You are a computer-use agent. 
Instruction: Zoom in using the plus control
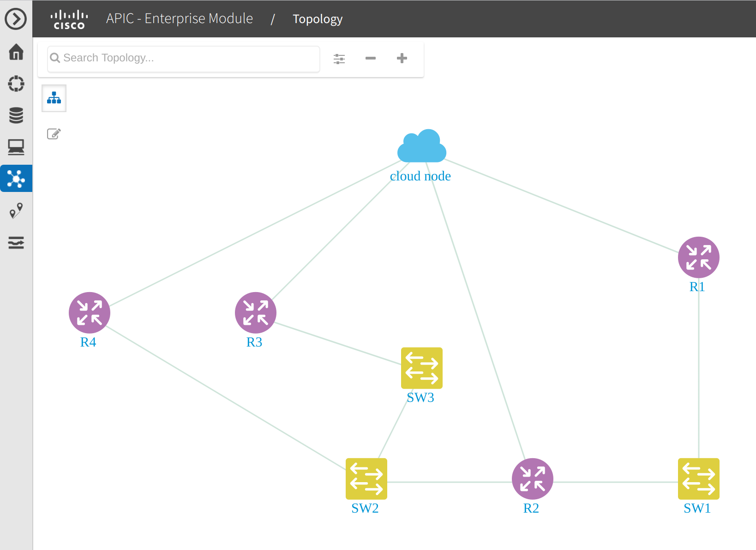click(402, 58)
